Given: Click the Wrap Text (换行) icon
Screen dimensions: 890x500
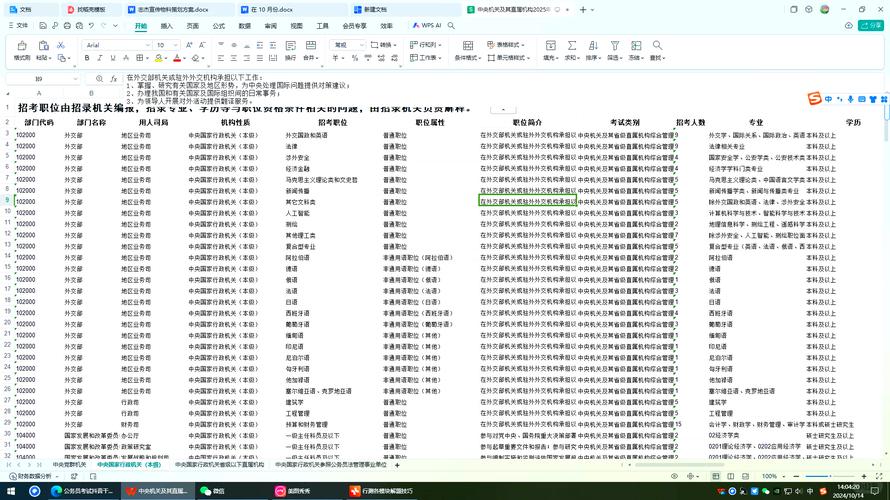Looking at the screenshot, I should (x=291, y=46).
